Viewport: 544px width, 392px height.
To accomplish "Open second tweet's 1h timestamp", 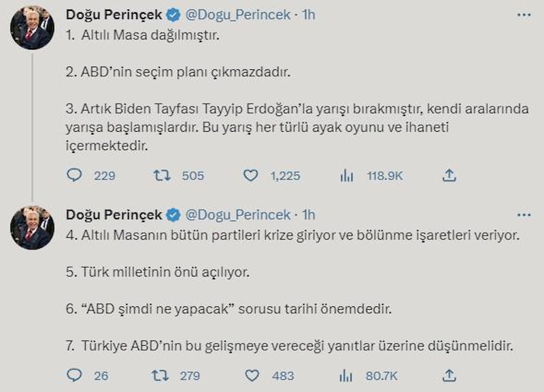I will [x=308, y=215].
